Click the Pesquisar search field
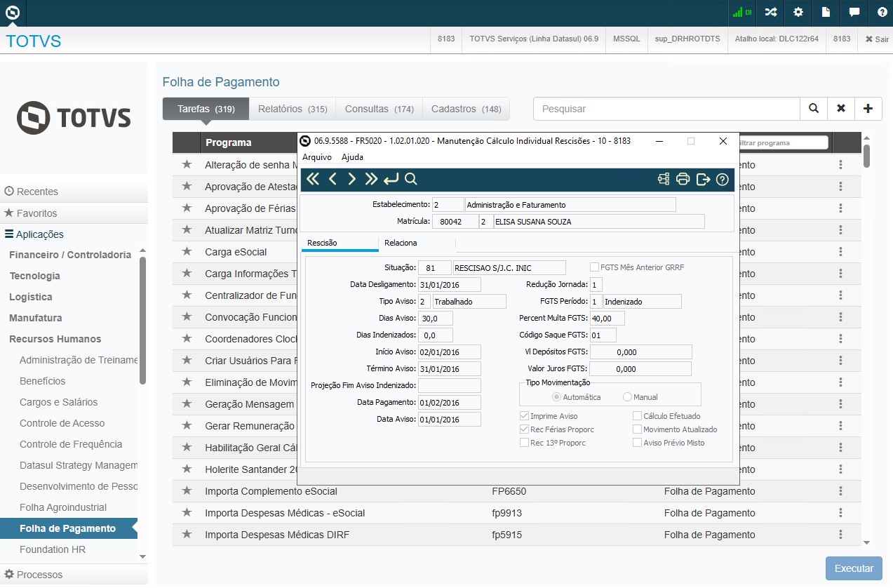 coord(666,109)
